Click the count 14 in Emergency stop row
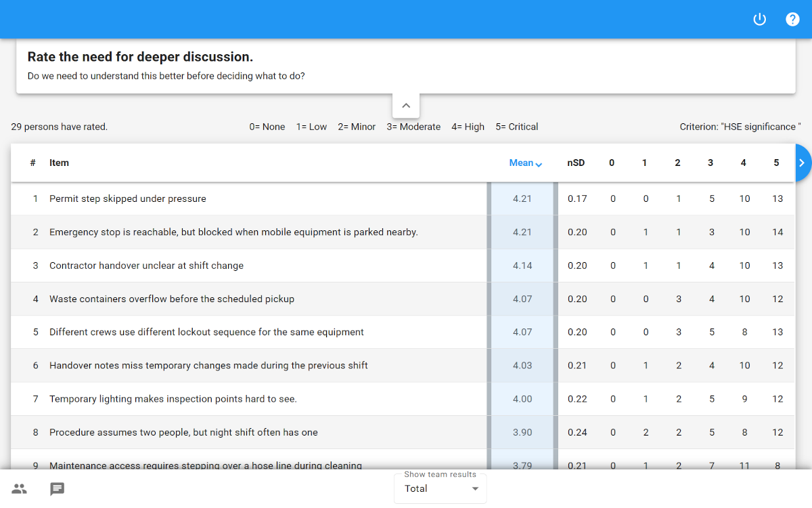This screenshot has height=508, width=812. (x=777, y=232)
